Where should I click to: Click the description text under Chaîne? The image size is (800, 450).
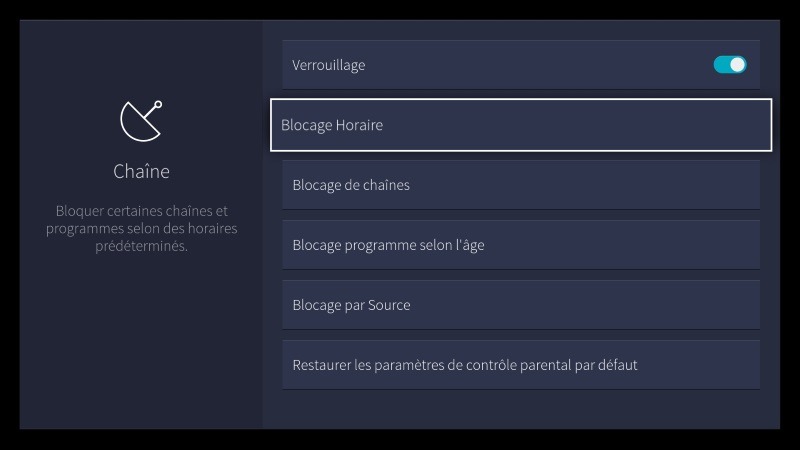tap(141, 228)
